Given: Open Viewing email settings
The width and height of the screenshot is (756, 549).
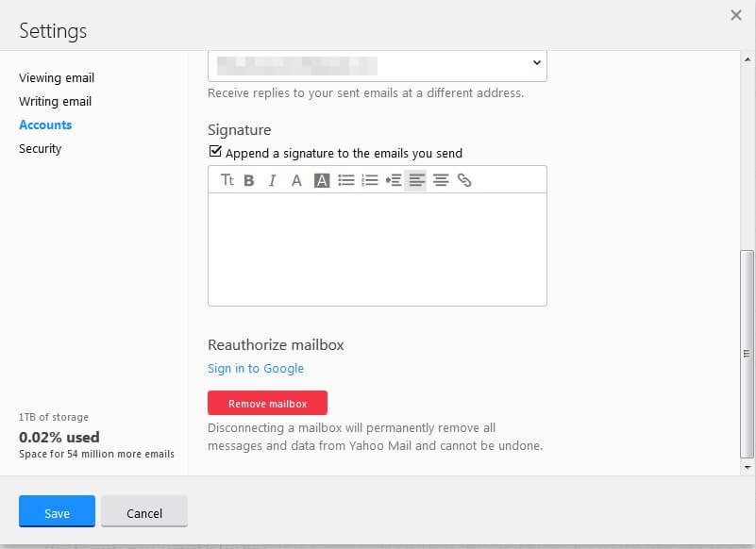Looking at the screenshot, I should pos(57,77).
